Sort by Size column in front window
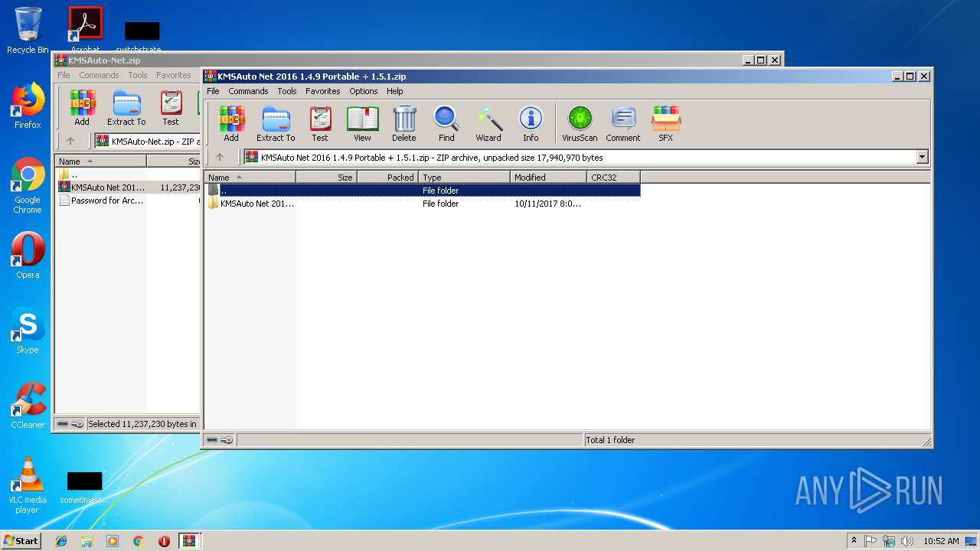Image resolution: width=980 pixels, height=551 pixels. point(326,178)
